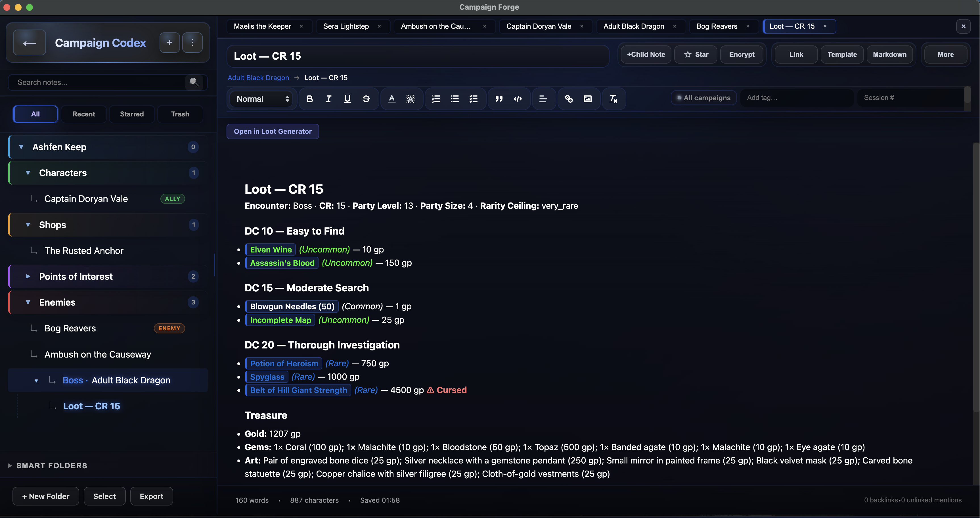
Task: Click the +Child Note button
Action: 646,55
